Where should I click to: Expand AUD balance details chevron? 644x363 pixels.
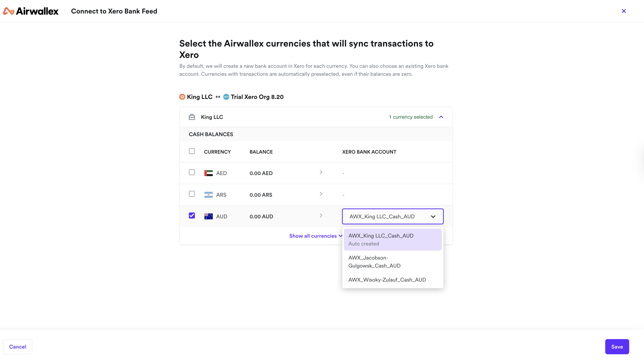point(321,216)
